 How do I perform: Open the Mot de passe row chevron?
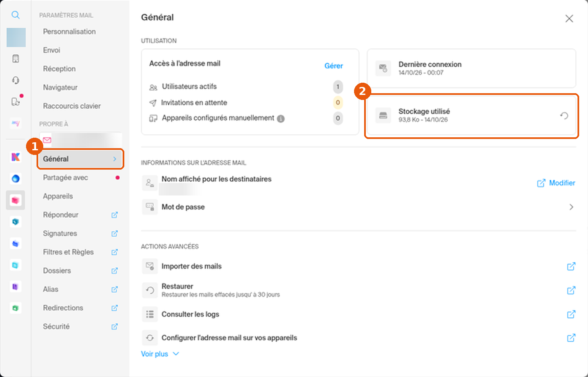pos(571,207)
